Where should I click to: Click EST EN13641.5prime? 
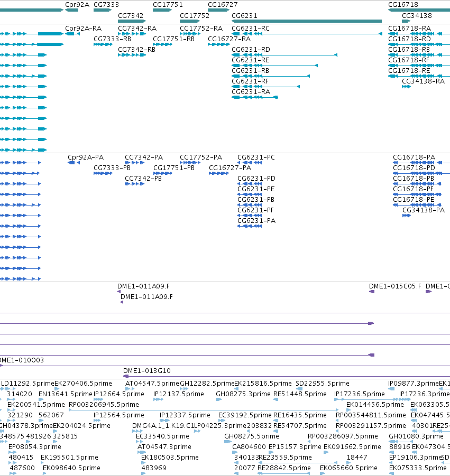[x=66, y=394]
